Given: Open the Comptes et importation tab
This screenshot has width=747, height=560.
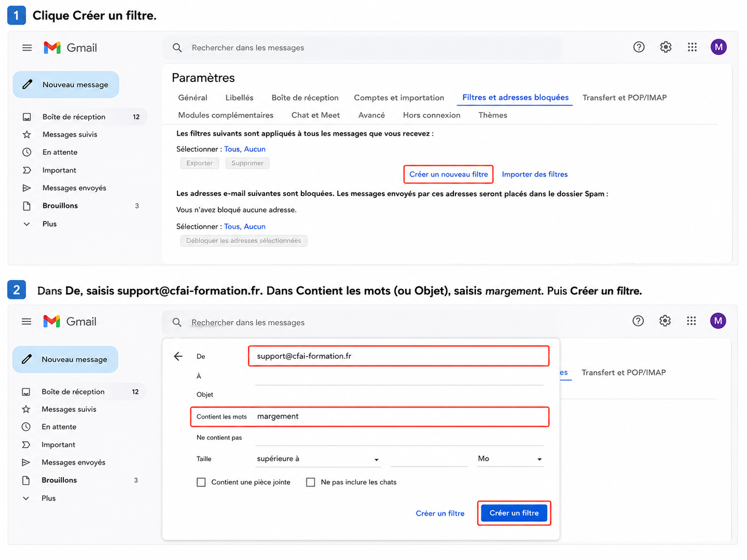Looking at the screenshot, I should tap(399, 97).
